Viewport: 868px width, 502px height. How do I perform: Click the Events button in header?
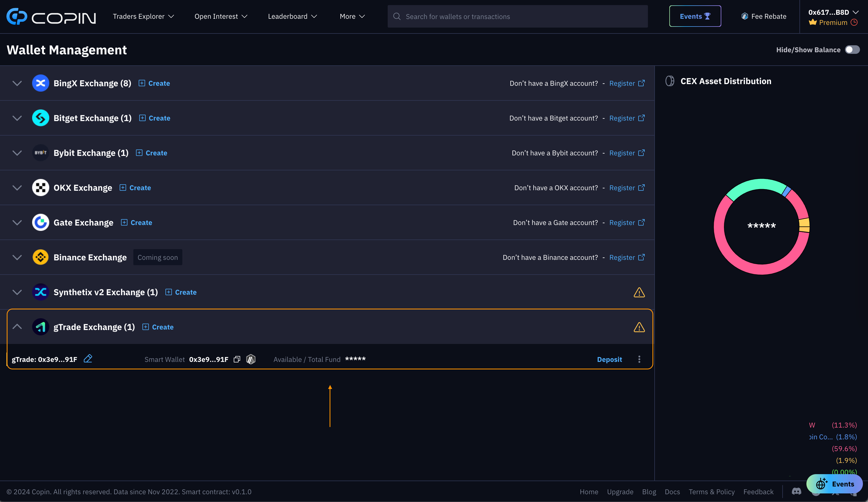point(695,16)
